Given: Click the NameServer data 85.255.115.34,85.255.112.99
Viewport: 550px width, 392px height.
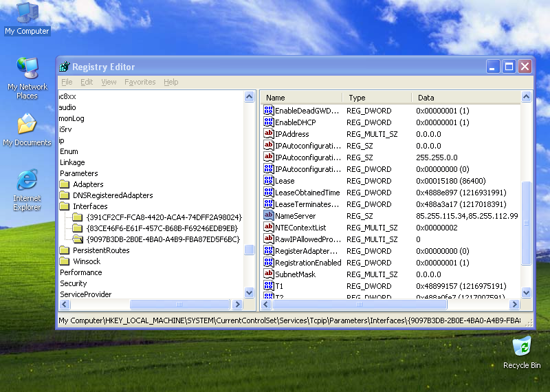Looking at the screenshot, I should coord(467,216).
